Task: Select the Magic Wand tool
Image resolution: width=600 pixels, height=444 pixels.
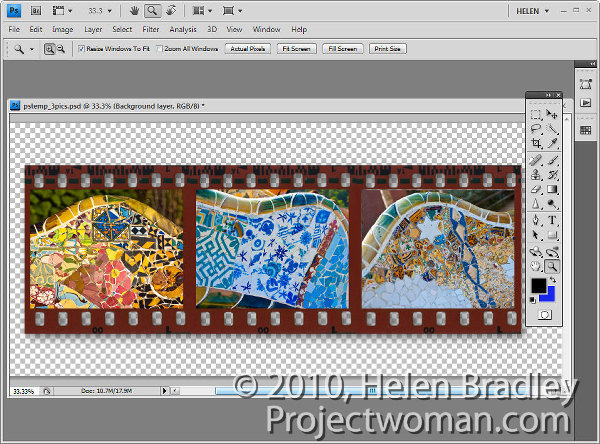Action: 552,129
